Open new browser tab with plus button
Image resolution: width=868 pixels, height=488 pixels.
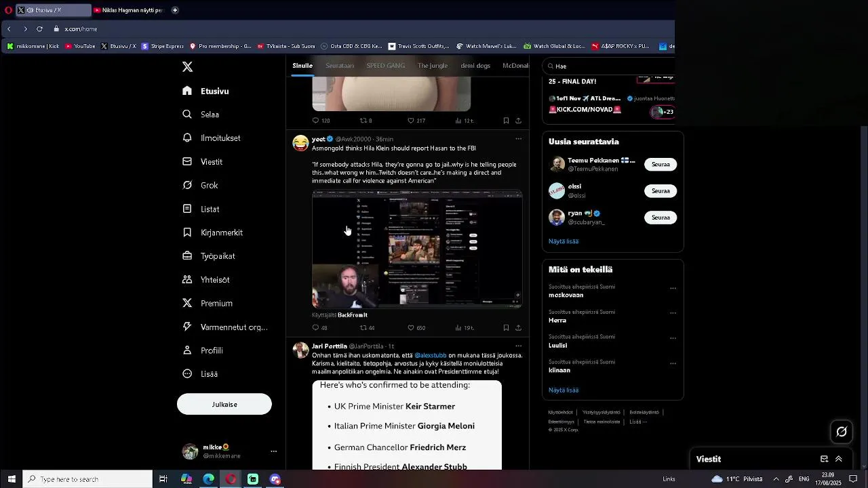[x=175, y=10]
